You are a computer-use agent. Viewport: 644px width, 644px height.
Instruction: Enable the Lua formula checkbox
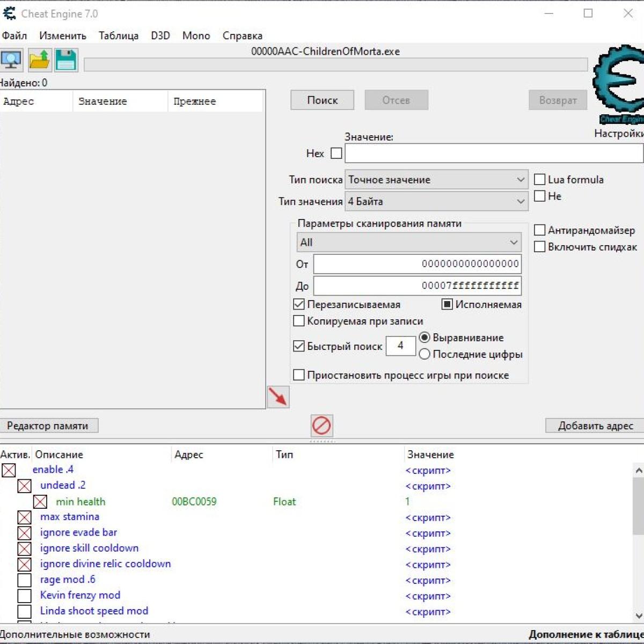(540, 180)
